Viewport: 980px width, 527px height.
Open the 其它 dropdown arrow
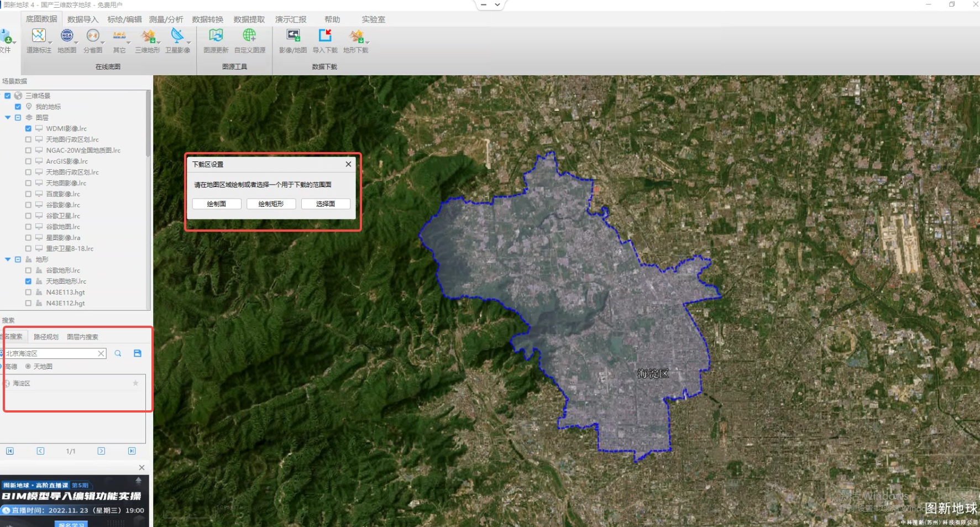click(x=129, y=43)
